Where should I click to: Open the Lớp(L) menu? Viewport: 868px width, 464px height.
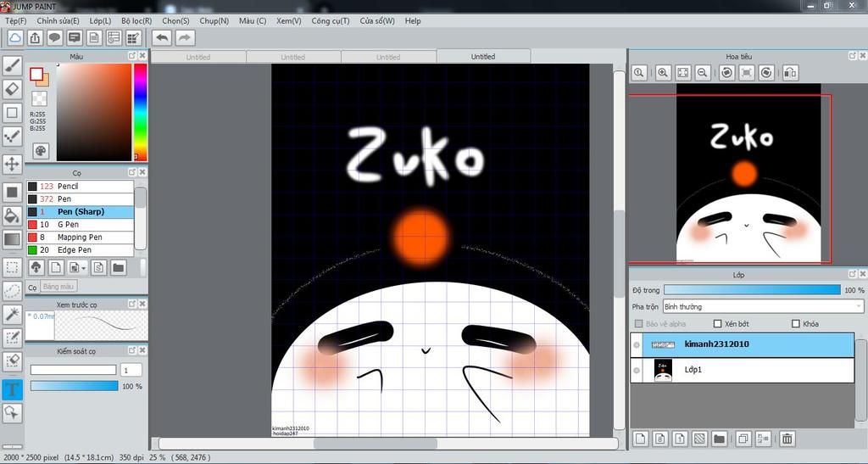pos(100,21)
